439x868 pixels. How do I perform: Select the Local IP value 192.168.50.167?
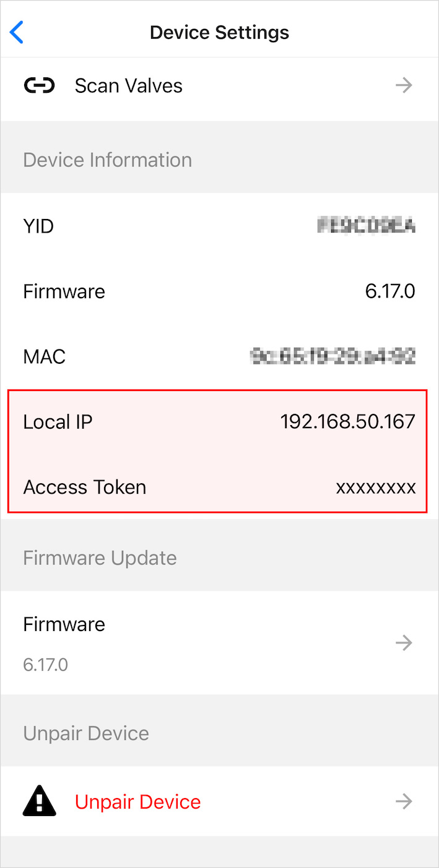[x=347, y=421]
